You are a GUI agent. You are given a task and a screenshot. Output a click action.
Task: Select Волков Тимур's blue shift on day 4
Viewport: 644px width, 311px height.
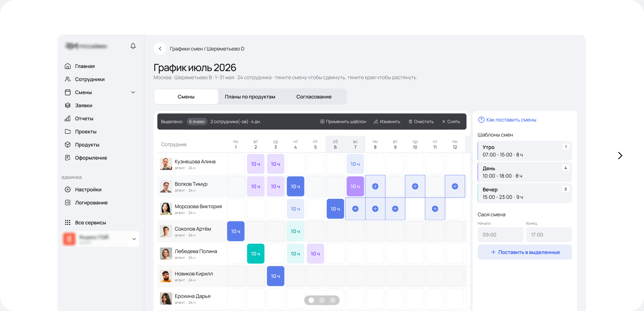[x=295, y=186]
